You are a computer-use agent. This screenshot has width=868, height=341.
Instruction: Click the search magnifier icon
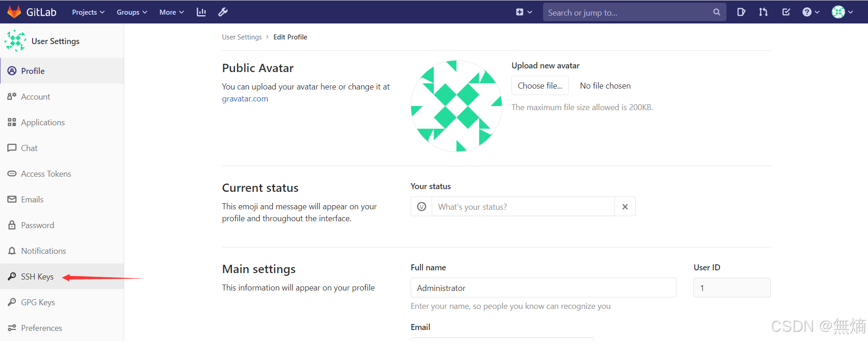[x=717, y=12]
